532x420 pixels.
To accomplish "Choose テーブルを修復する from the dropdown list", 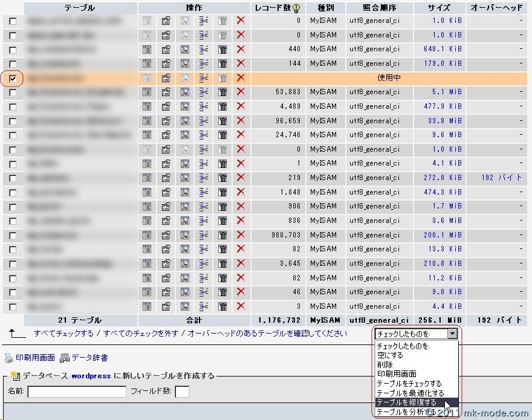I will [x=406, y=402].
